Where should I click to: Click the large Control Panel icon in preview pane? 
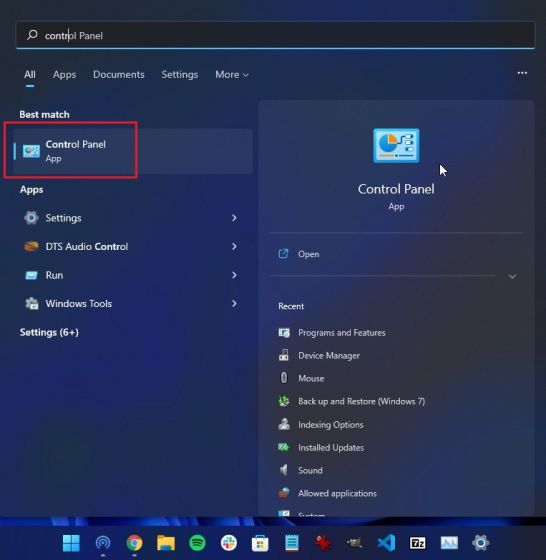396,146
